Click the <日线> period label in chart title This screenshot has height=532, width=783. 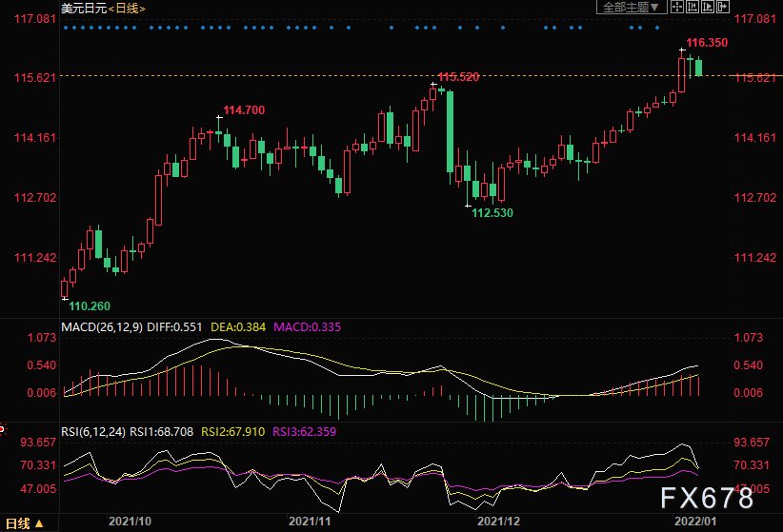tap(124, 9)
